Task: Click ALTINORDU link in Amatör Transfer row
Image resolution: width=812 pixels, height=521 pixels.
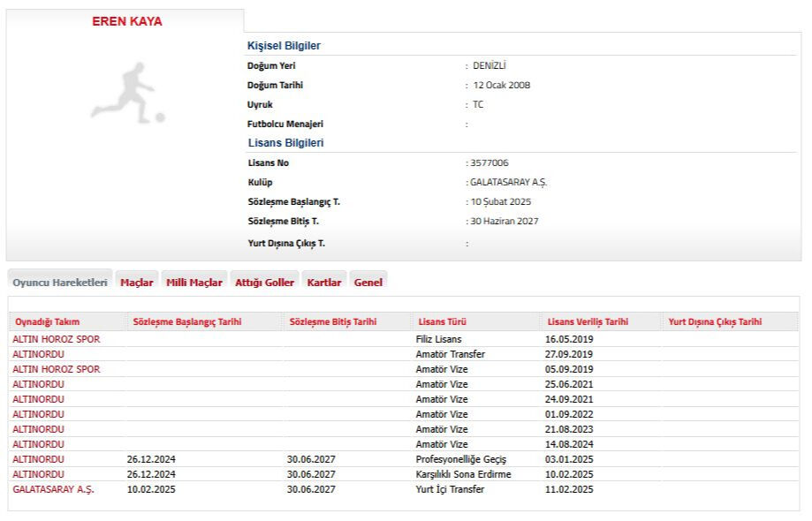Action: (x=38, y=354)
